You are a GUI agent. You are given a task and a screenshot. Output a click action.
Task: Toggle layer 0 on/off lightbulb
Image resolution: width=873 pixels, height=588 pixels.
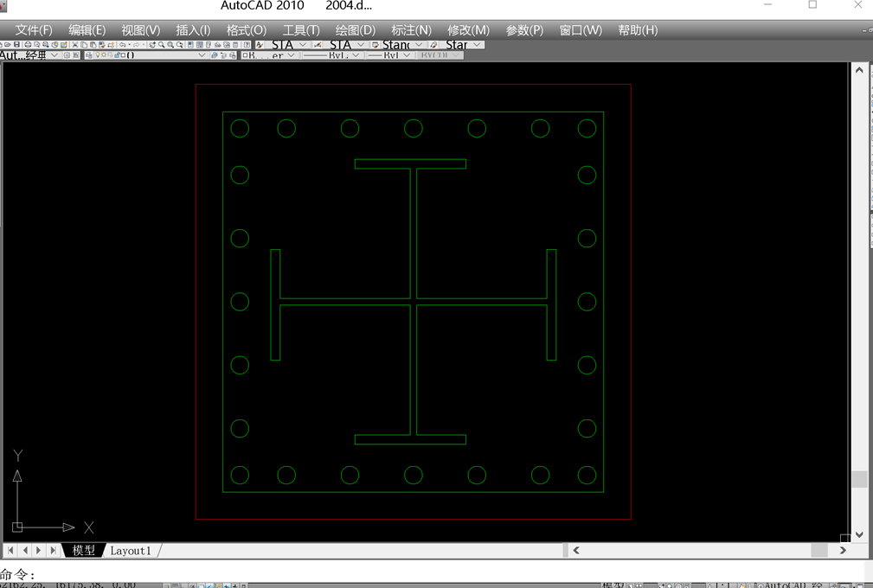[x=98, y=55]
